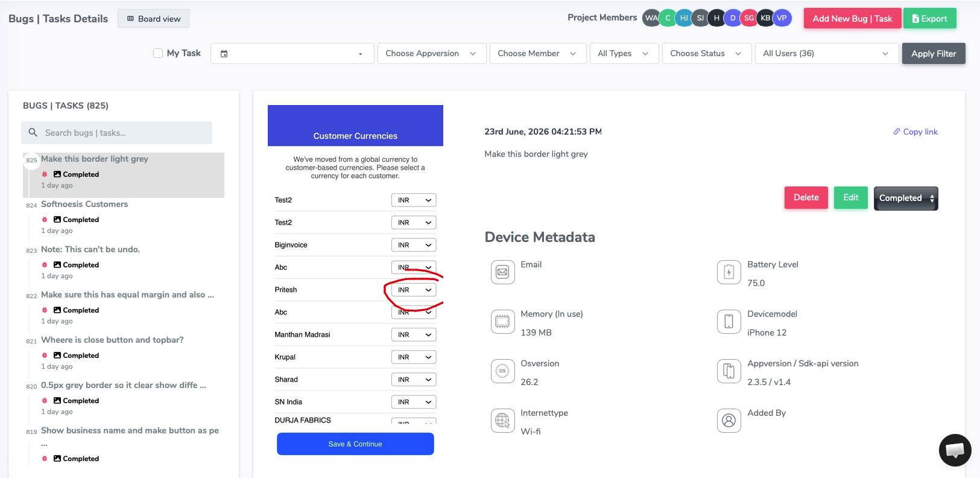Click the Battery Level icon
Image resolution: width=980 pixels, height=478 pixels.
point(729,272)
